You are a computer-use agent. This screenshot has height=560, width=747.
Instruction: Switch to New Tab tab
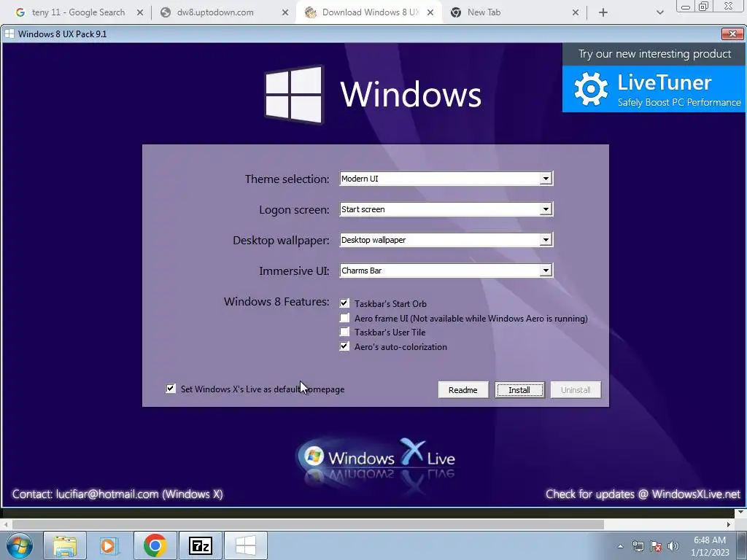pos(484,12)
